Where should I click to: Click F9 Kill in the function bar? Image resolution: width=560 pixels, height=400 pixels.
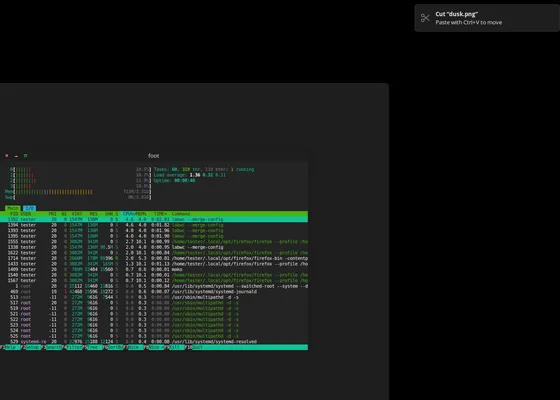[176, 347]
